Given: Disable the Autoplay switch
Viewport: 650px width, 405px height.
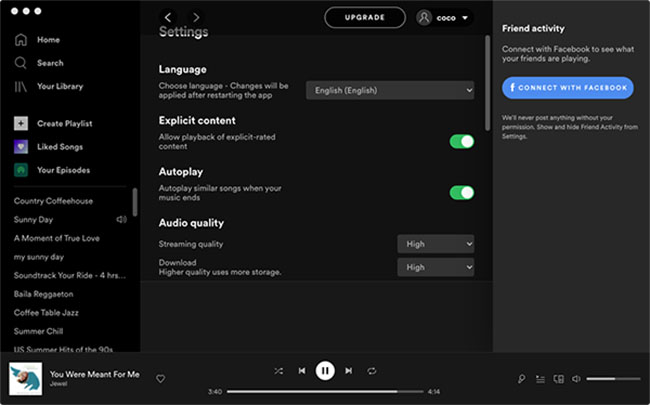Looking at the screenshot, I should click(462, 193).
